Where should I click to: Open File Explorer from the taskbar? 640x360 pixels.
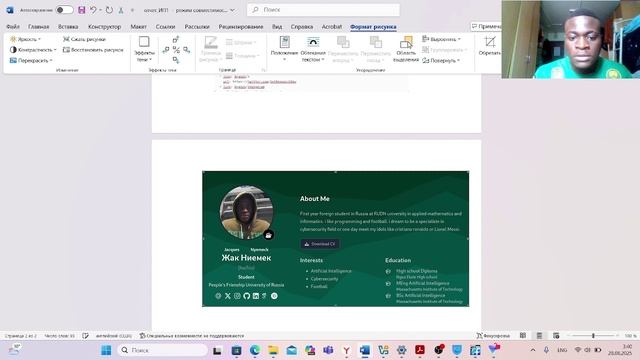273,350
